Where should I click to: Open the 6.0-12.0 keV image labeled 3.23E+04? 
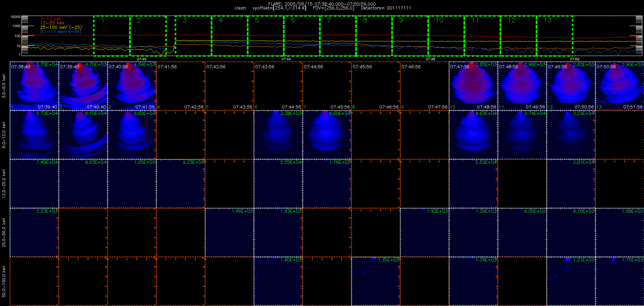(571, 135)
